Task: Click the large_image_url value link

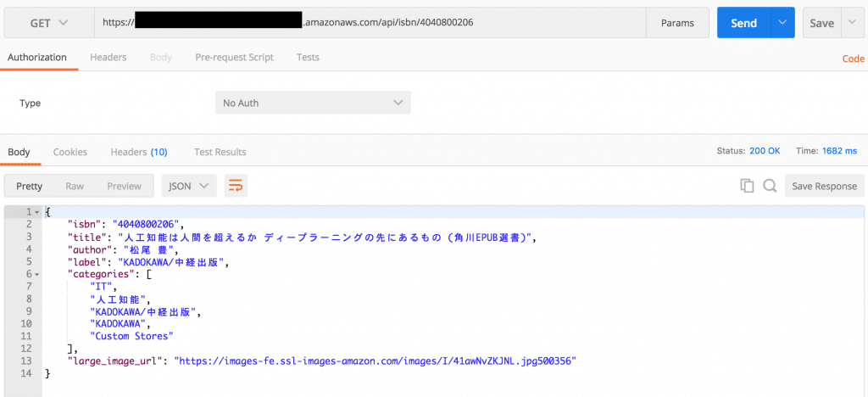Action: (376, 361)
